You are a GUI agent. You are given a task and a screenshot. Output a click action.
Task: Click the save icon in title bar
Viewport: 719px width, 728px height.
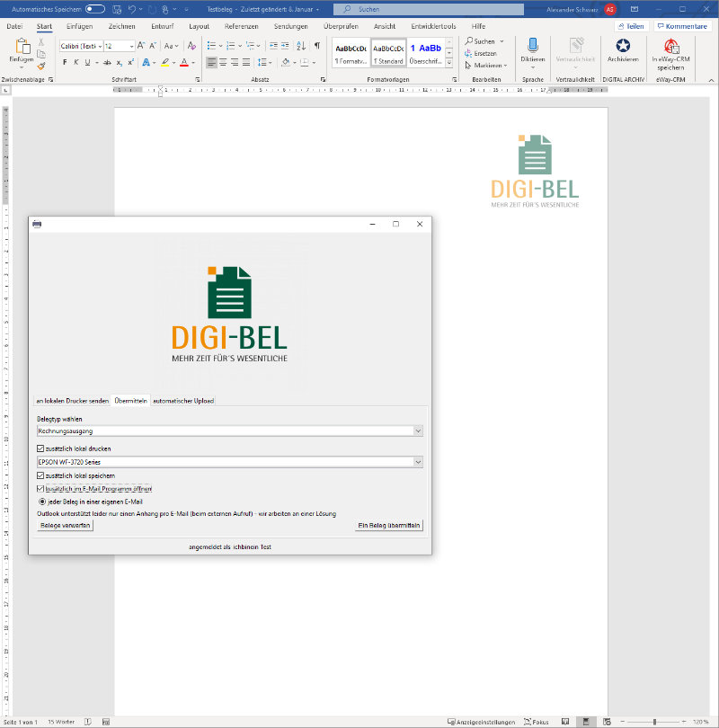tap(117, 9)
